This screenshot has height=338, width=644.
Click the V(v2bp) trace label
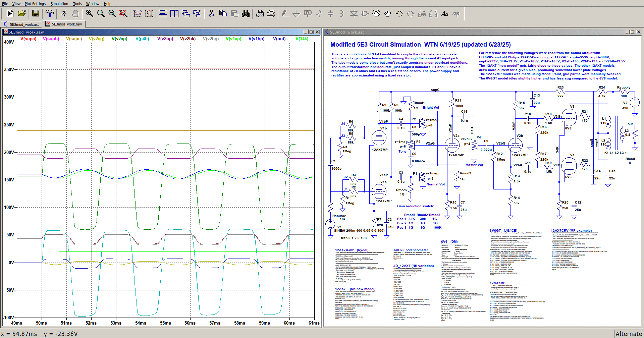165,39
